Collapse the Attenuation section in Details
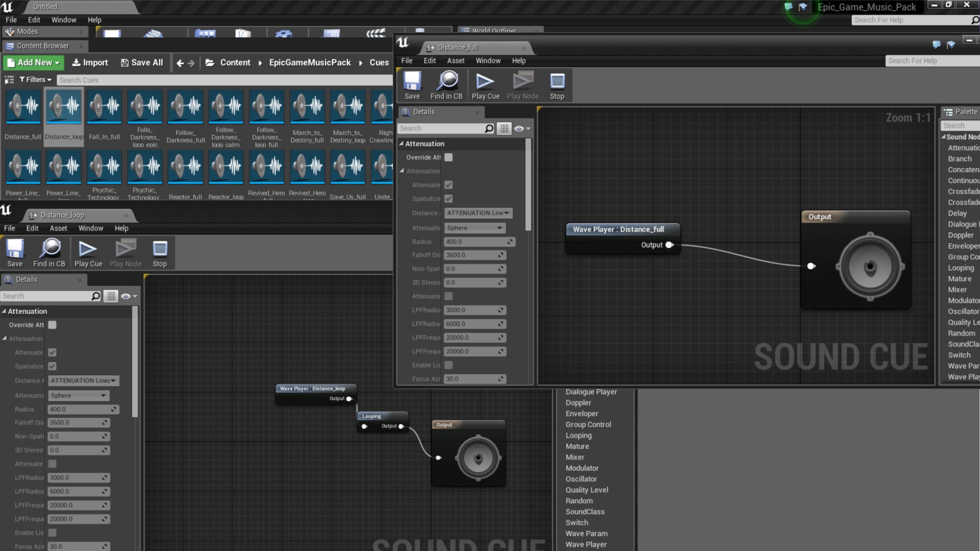The height and width of the screenshot is (551, 980). click(x=402, y=143)
